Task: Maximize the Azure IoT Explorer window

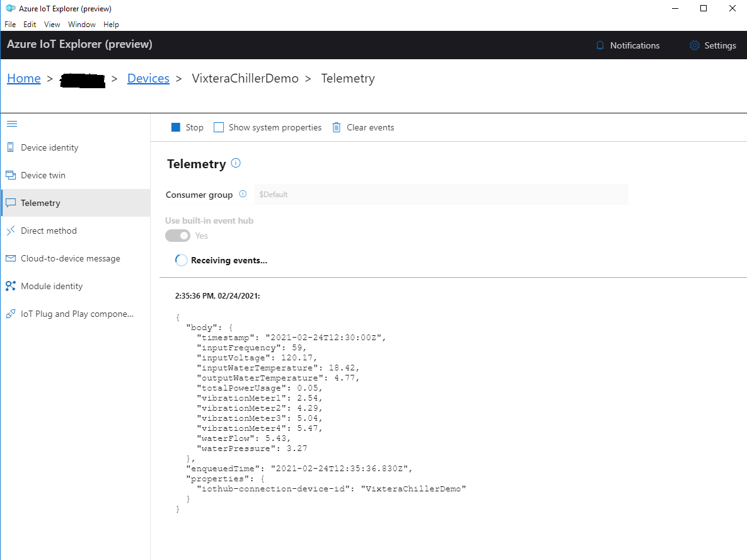Action: point(703,8)
